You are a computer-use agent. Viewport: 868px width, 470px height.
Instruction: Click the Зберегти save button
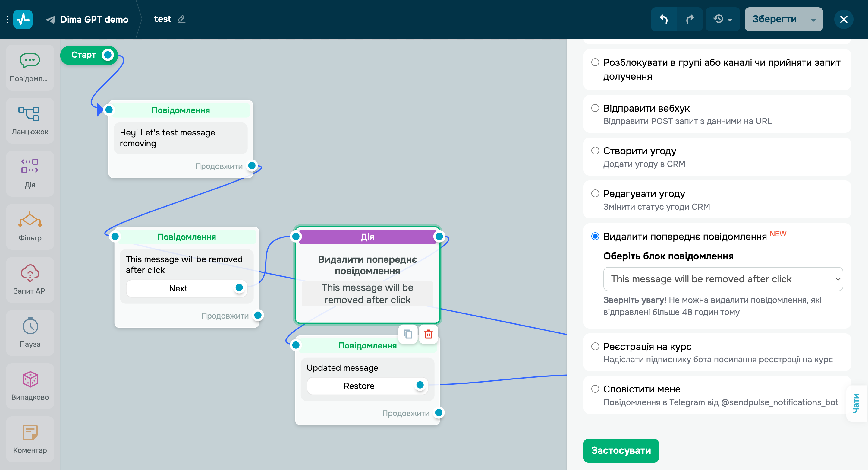[x=774, y=19]
